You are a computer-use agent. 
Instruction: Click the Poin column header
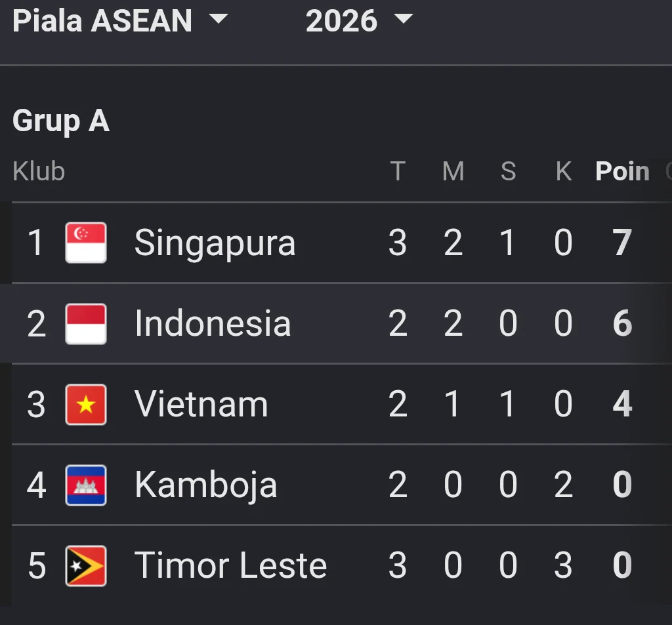pos(622,171)
